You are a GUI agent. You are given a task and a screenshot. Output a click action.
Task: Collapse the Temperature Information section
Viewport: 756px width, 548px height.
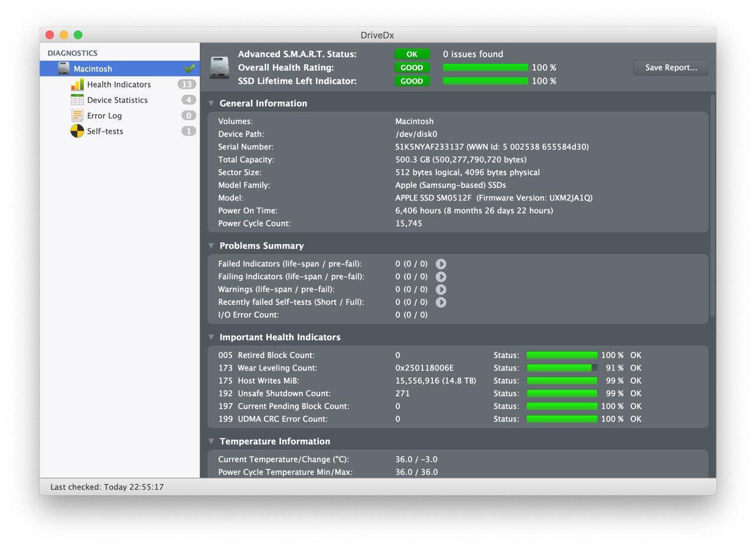click(211, 442)
